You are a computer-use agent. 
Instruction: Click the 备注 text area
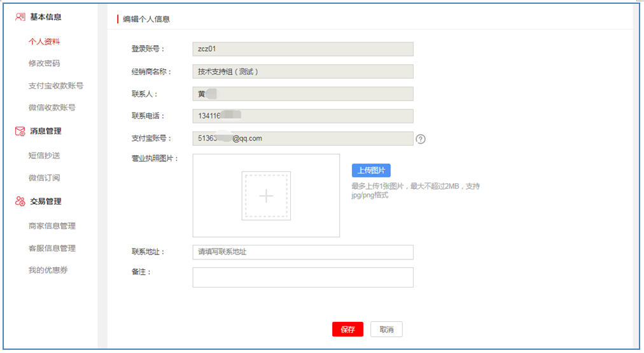click(x=303, y=277)
